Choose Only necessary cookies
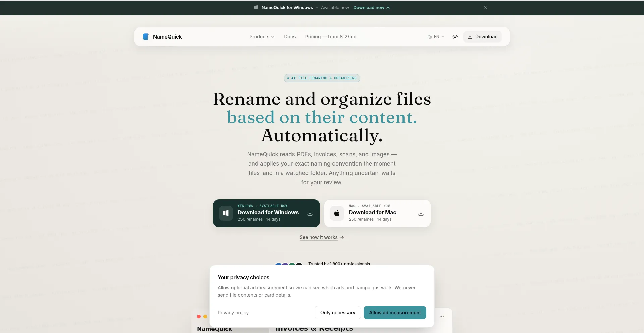 (338, 313)
